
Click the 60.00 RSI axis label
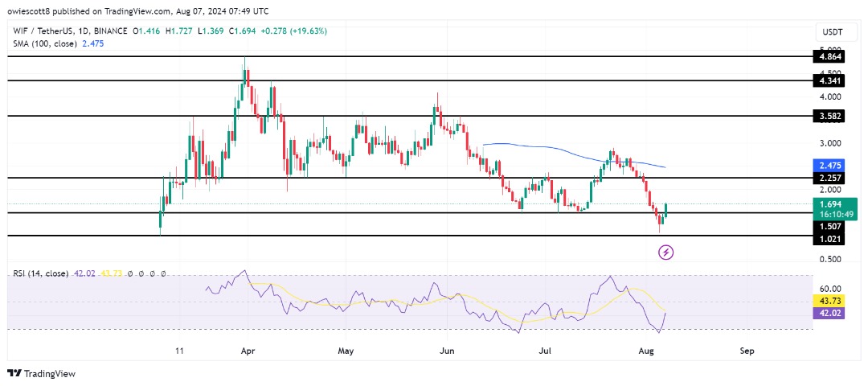coord(830,289)
